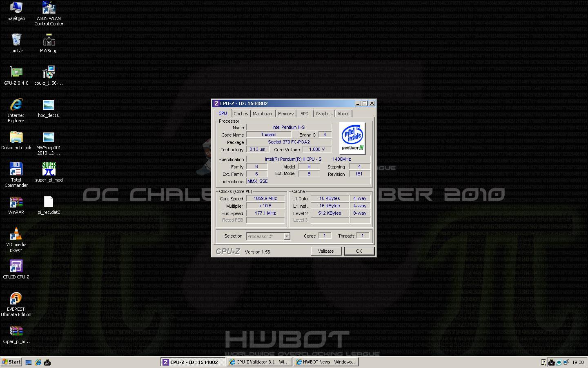Select the super_pi_m... archive icon
Image resolution: width=588 pixels, height=368 pixels.
coord(16,334)
